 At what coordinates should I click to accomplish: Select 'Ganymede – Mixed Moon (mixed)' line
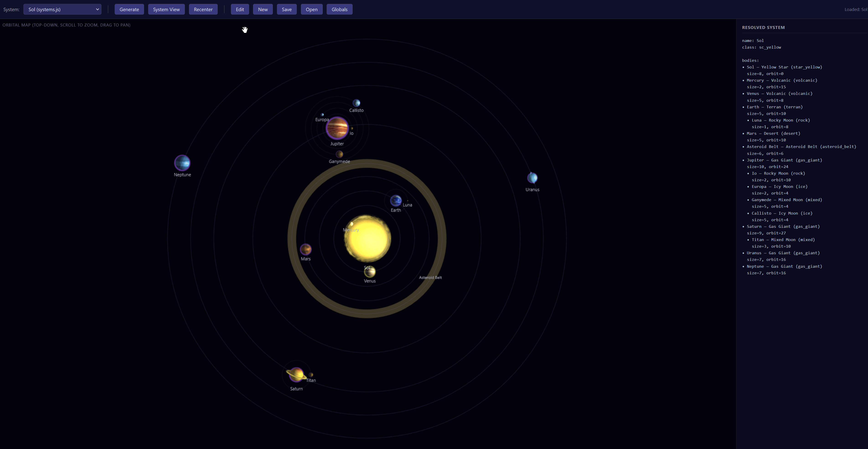click(x=787, y=200)
